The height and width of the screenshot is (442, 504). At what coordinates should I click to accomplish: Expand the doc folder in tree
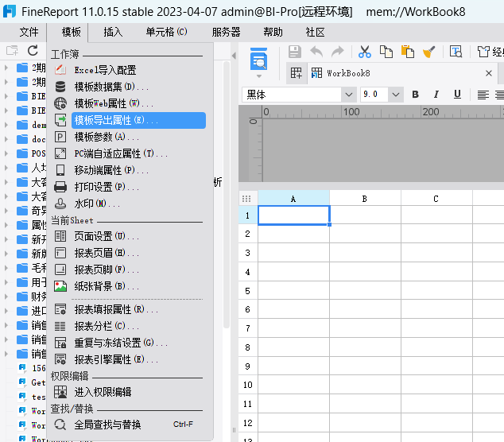click(x=6, y=139)
